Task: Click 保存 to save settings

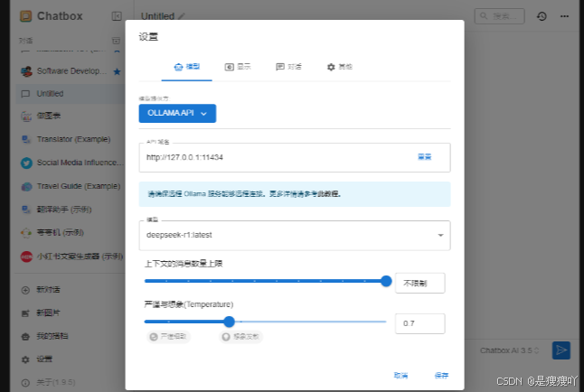Action: 441,376
